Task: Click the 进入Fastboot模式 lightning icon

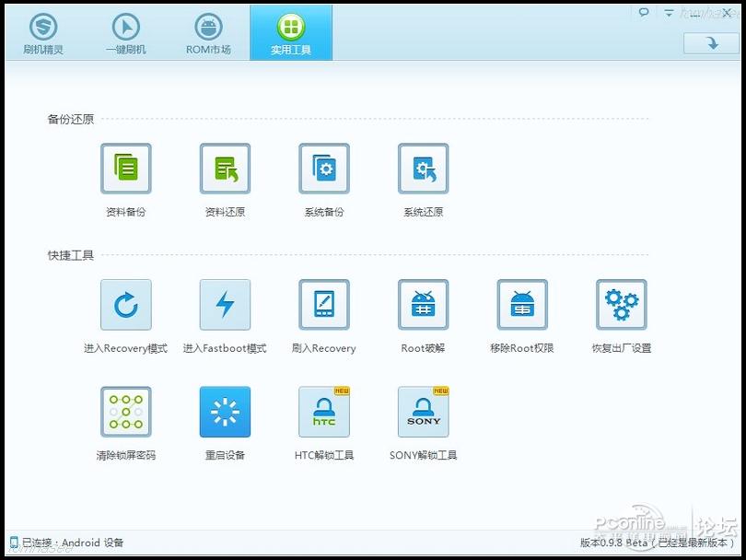Action: pos(225,306)
